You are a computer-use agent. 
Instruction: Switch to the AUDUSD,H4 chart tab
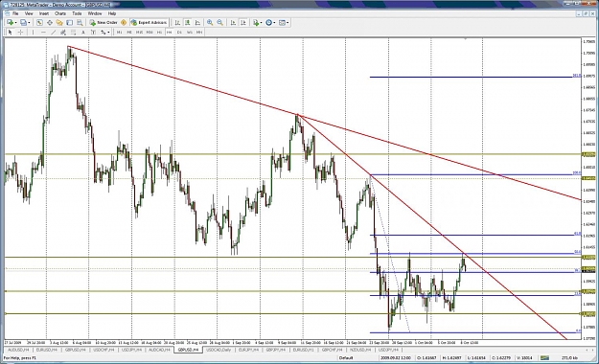coord(18,350)
